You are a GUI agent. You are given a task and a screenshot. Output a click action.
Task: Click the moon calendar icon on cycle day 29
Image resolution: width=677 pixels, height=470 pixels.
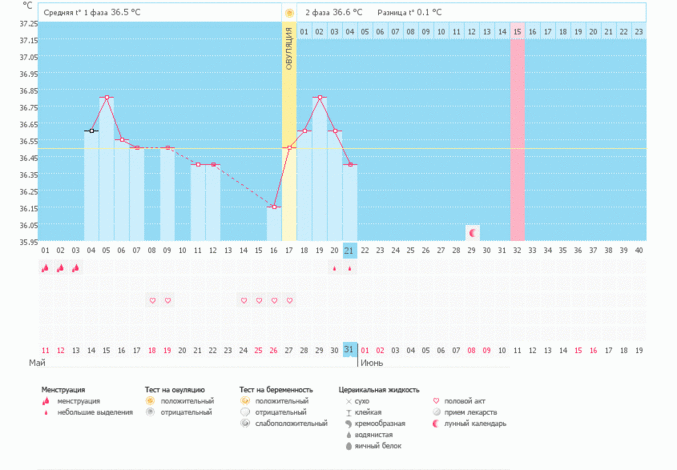tap(472, 232)
